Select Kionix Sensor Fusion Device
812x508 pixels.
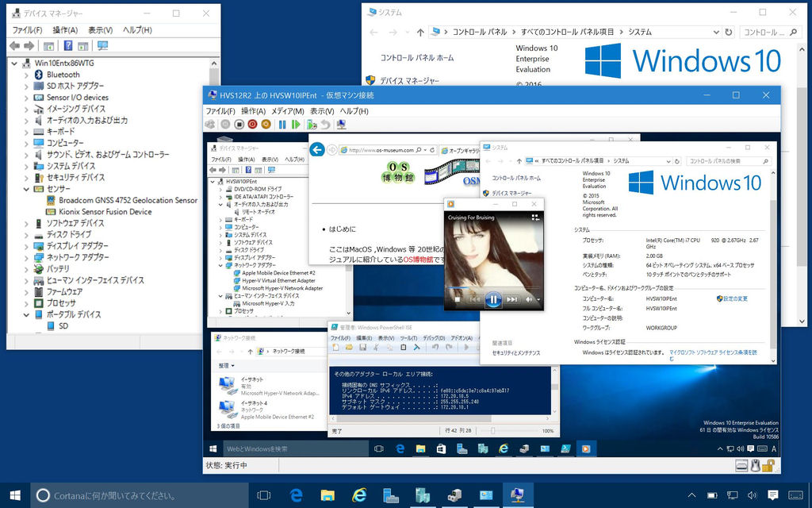click(105, 212)
